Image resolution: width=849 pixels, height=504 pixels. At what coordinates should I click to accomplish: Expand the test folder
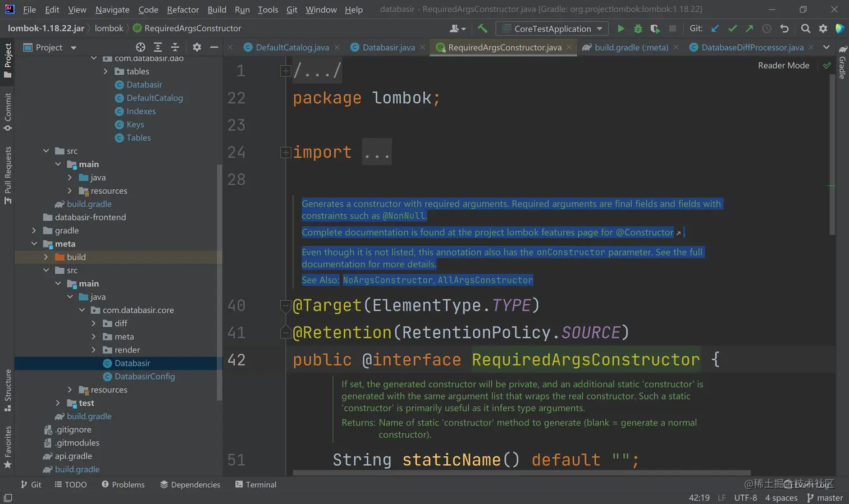[x=58, y=403]
